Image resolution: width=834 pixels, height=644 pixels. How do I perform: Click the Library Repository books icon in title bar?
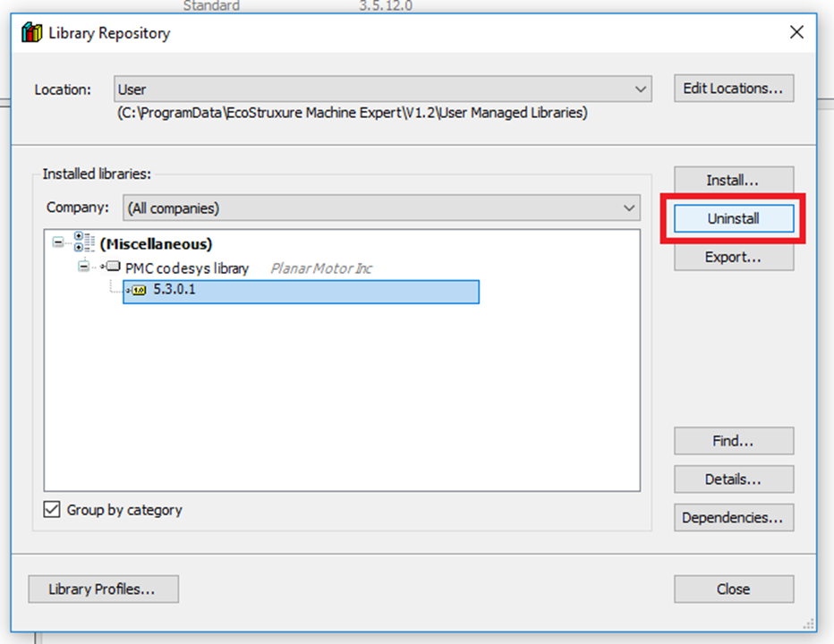(31, 33)
